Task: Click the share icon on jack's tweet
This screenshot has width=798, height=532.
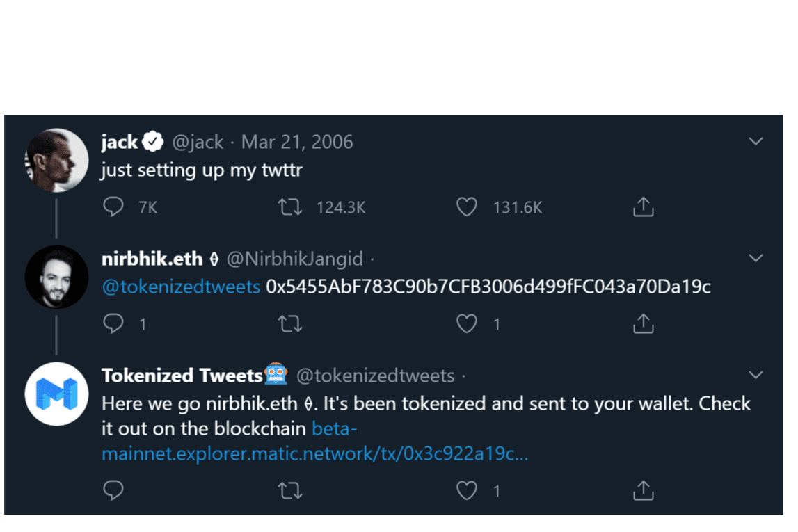Action: (643, 207)
